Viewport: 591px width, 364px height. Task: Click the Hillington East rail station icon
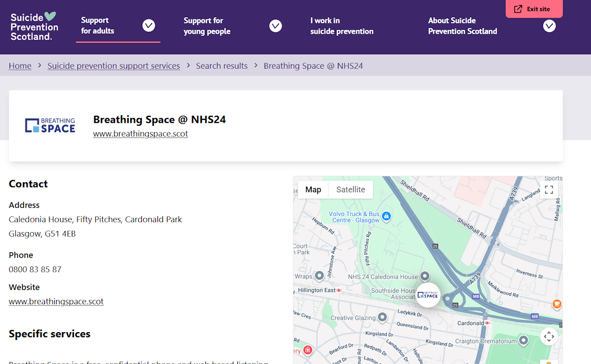click(339, 290)
